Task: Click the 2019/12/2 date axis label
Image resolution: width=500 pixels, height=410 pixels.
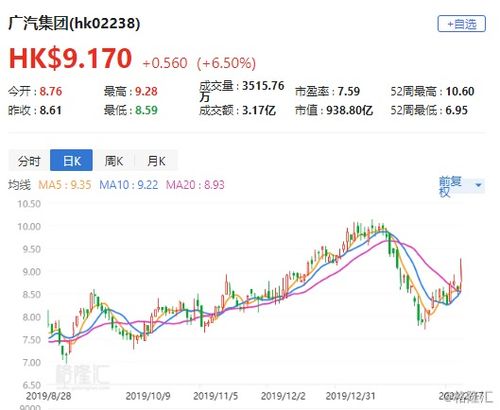Action: click(283, 396)
